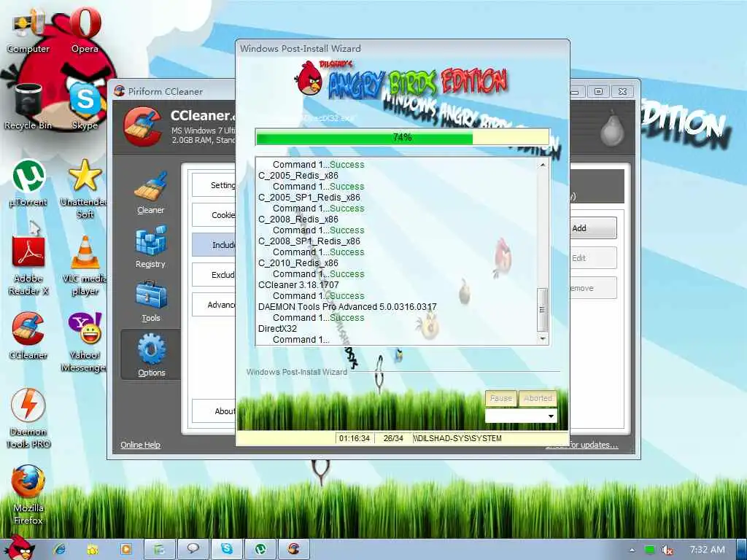Maximize the Piriform CCleaner window
Viewport: 747px width, 560px height.
(598, 91)
